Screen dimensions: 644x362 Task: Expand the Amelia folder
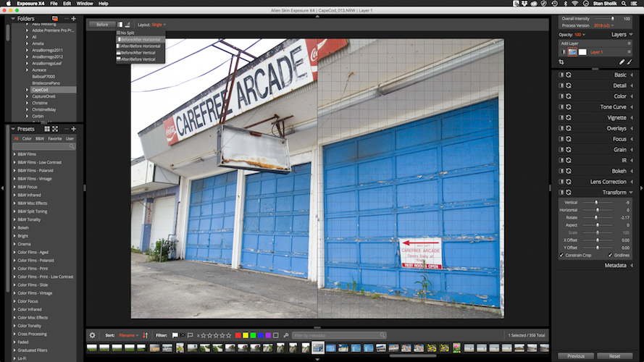(27, 43)
